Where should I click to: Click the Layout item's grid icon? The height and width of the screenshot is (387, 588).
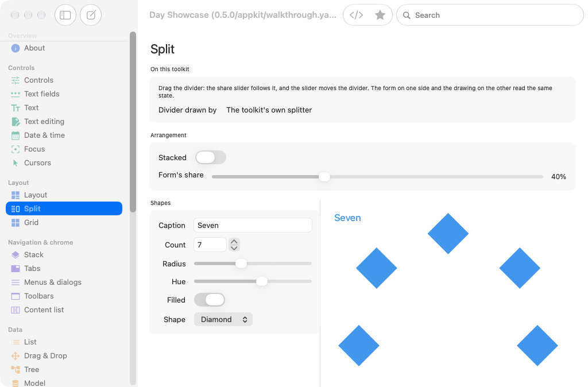[x=16, y=195]
